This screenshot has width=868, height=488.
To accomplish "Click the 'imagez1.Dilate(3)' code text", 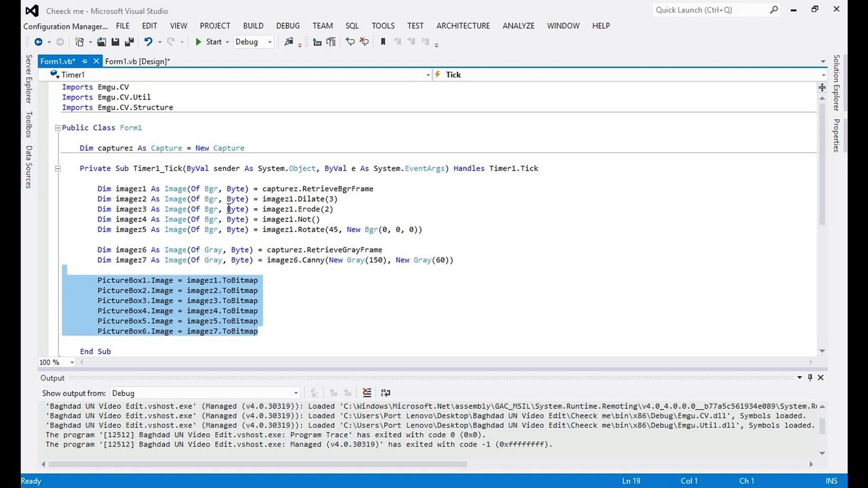I will (x=300, y=199).
